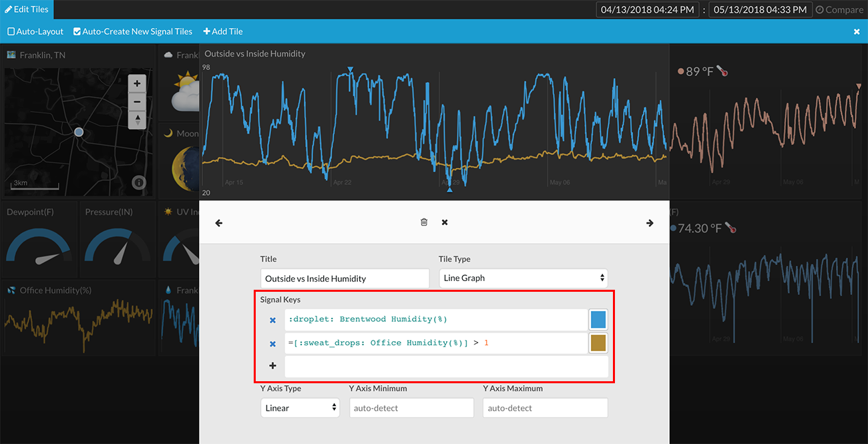The height and width of the screenshot is (444, 868).
Task: Zoom out on the Franklin map
Action: 137,101
